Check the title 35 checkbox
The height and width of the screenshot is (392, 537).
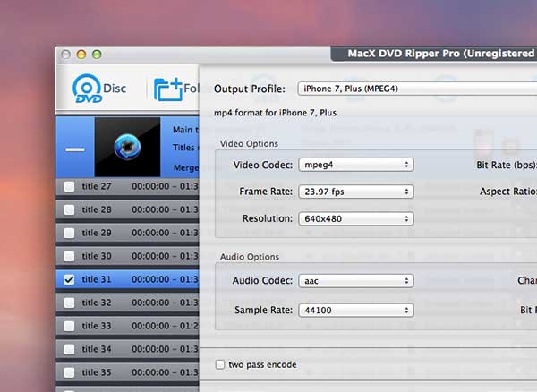69,372
